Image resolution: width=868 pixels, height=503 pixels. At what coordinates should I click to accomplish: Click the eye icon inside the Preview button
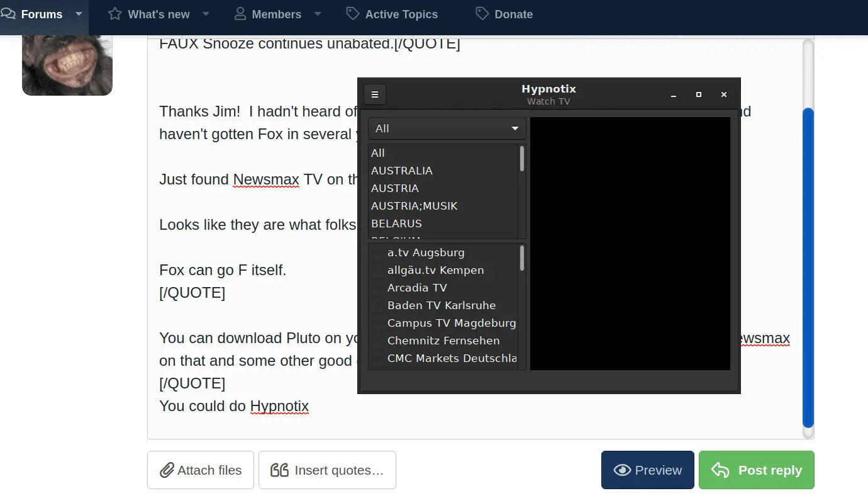pos(622,470)
